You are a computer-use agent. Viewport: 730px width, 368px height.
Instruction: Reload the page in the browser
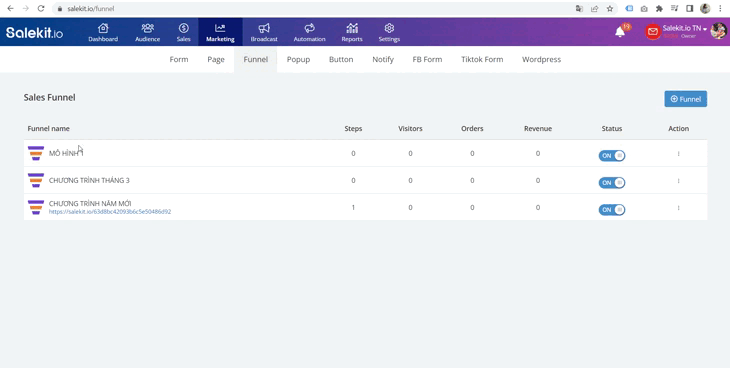coord(41,8)
